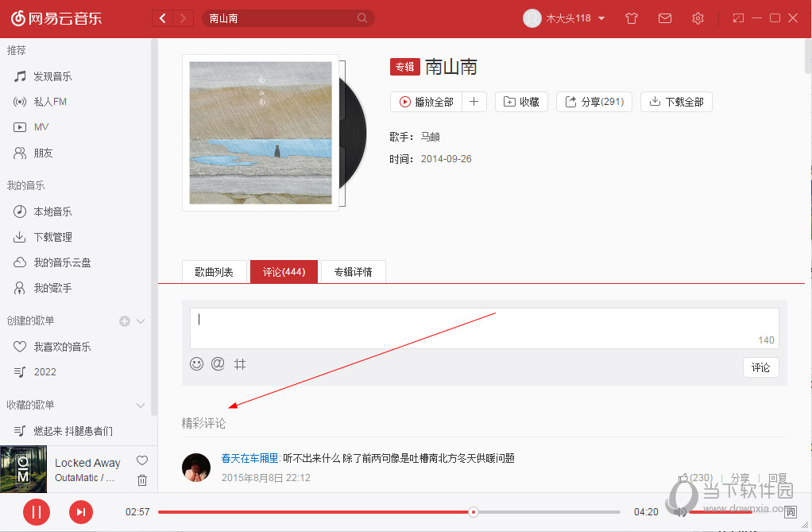Toggle the heart to favorite Locked Away

(142, 460)
